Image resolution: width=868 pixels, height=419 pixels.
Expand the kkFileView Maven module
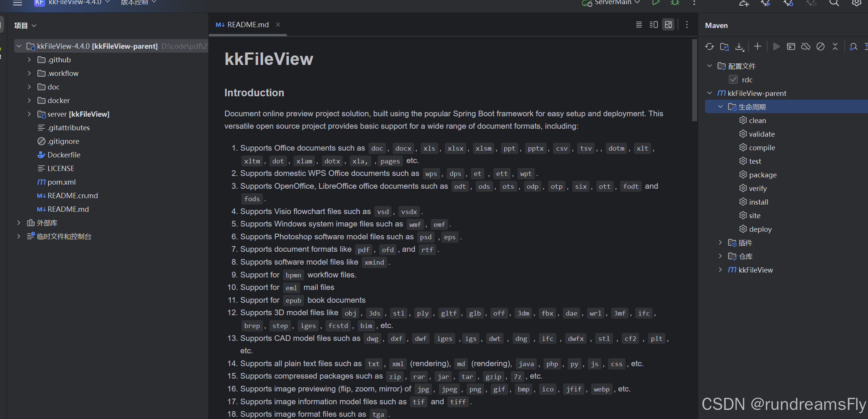point(721,270)
